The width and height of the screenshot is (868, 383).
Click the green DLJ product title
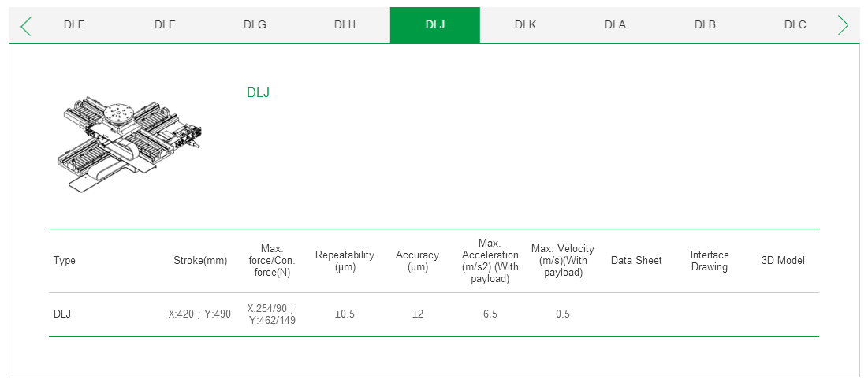[258, 92]
